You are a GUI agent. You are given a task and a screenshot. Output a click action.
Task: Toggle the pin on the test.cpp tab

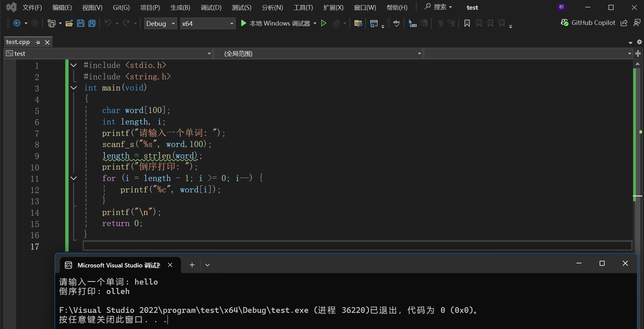(38, 42)
